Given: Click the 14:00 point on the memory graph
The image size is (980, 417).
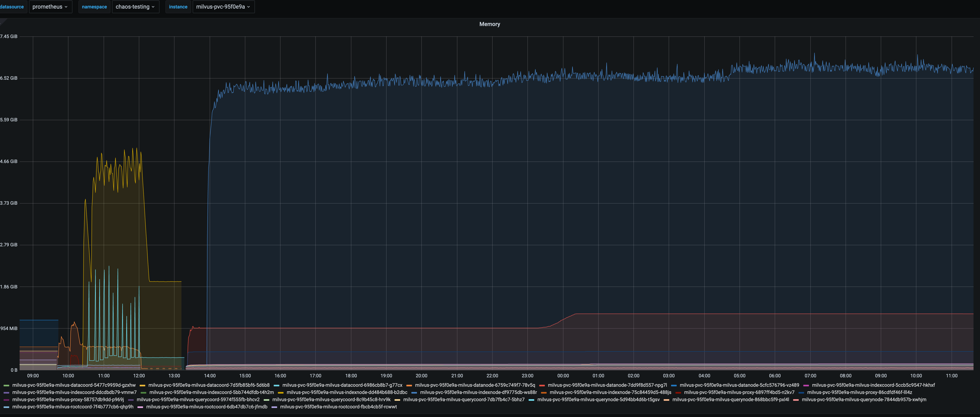Looking at the screenshot, I should tap(210, 190).
